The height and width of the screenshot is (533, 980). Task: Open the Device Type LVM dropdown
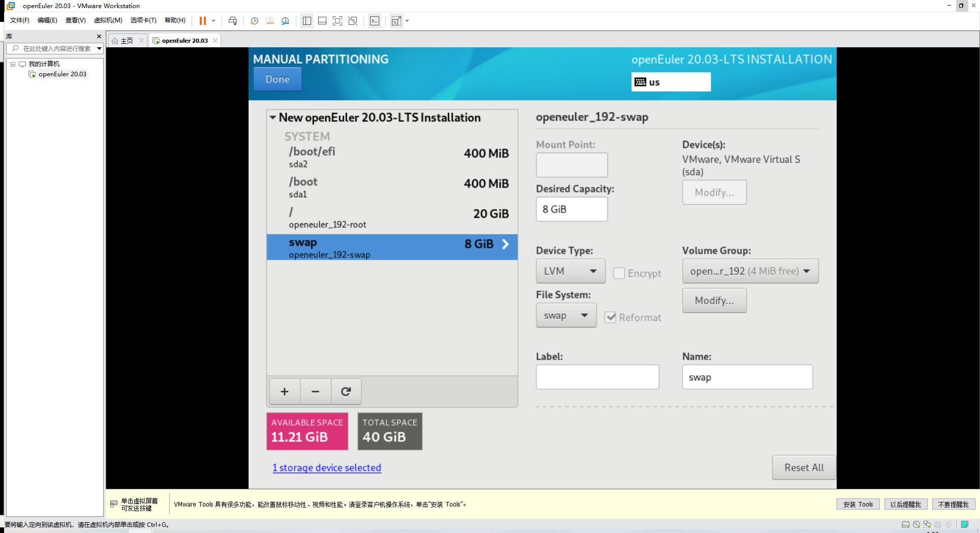(x=570, y=271)
